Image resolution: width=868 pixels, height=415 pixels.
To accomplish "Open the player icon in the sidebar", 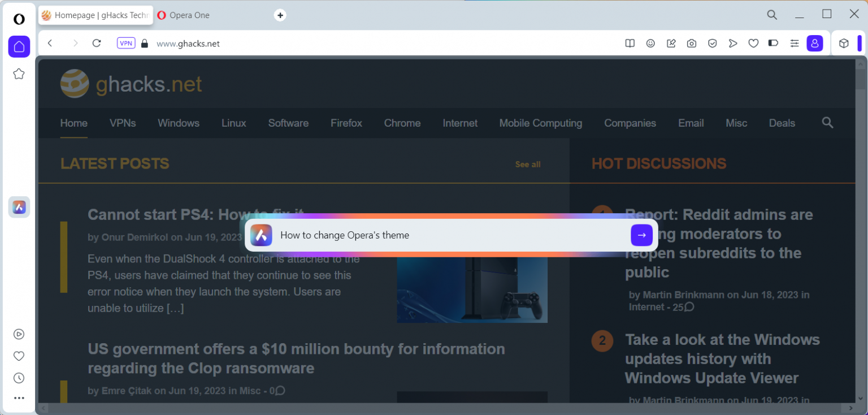I will tap(19, 334).
